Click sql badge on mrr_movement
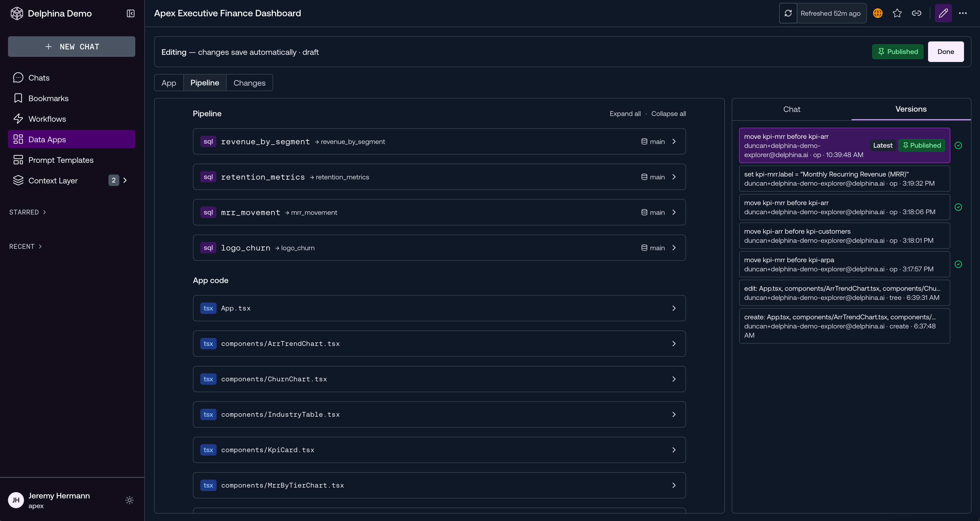980x521 pixels. [208, 212]
